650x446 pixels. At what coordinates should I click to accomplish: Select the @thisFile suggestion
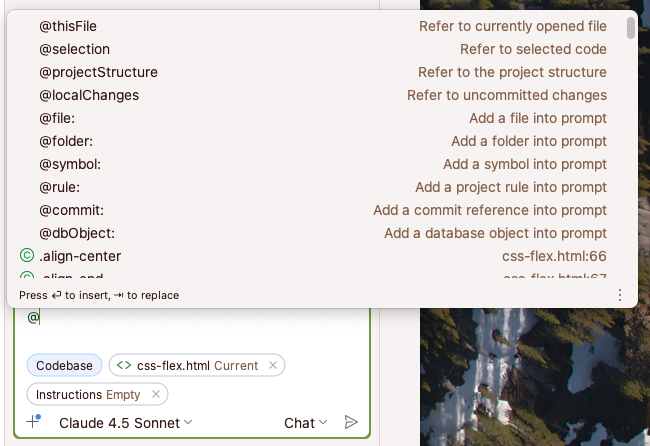click(68, 26)
